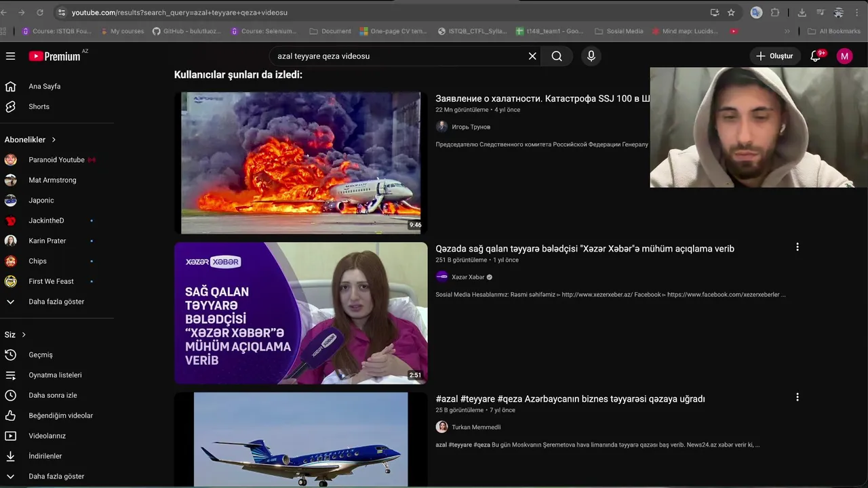The width and height of the screenshot is (868, 488).
Task: Click the Oluştur create button
Action: pos(774,56)
